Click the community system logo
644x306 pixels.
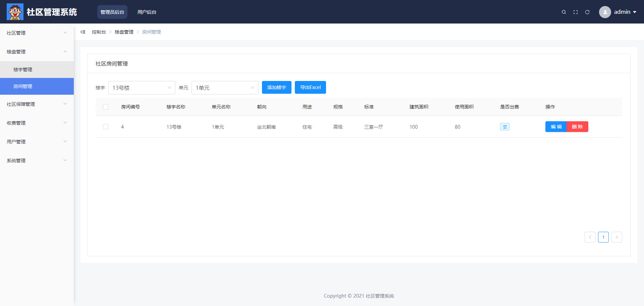coord(15,12)
